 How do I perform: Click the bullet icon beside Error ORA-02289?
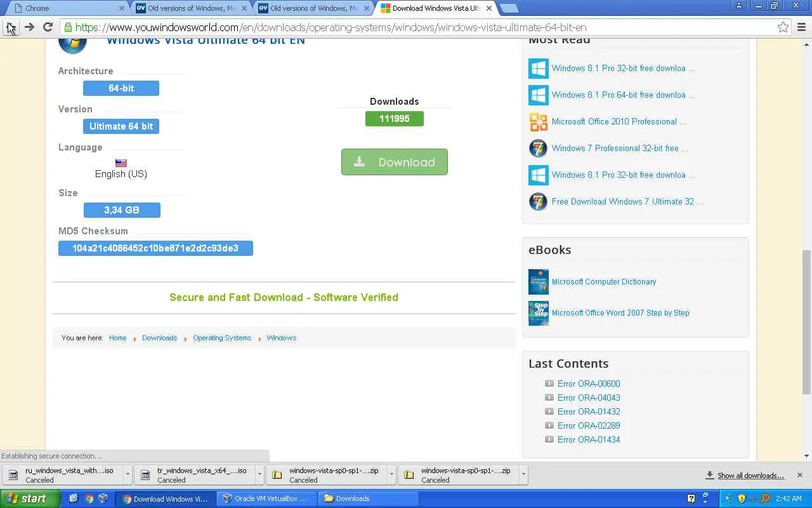tap(549, 425)
